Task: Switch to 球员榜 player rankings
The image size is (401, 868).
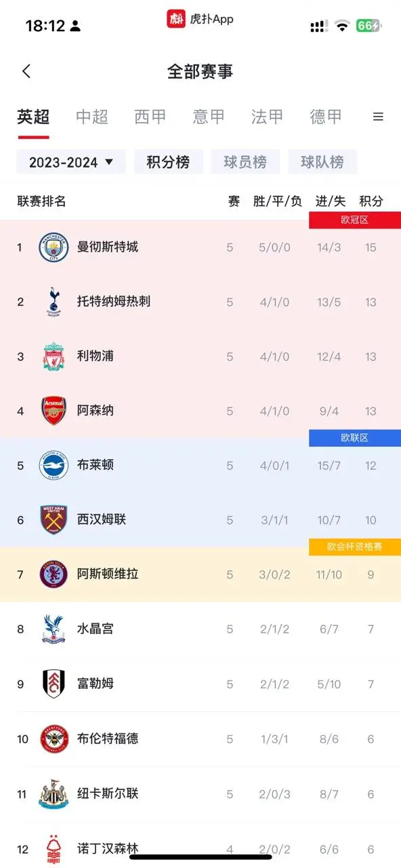Action: point(245,162)
